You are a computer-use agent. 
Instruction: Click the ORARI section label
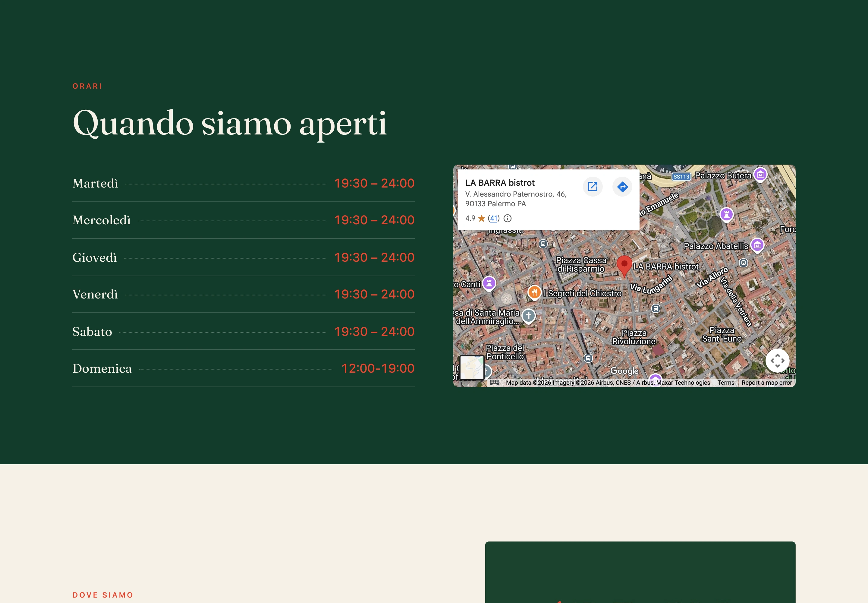point(87,86)
